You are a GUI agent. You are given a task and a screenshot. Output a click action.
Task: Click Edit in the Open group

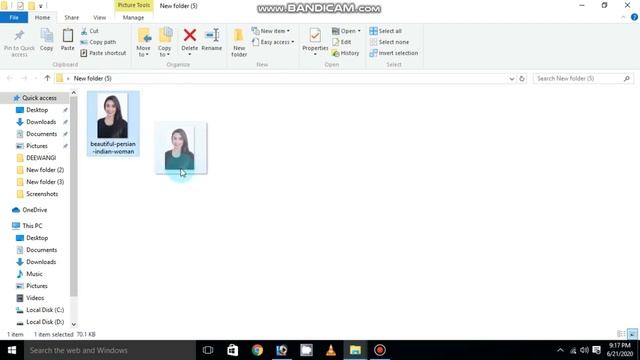[x=341, y=42]
